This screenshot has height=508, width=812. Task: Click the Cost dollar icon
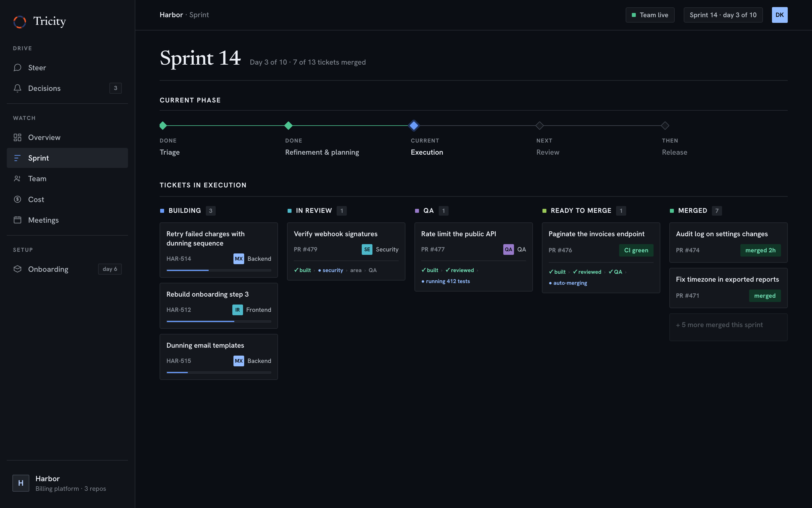[x=17, y=199]
